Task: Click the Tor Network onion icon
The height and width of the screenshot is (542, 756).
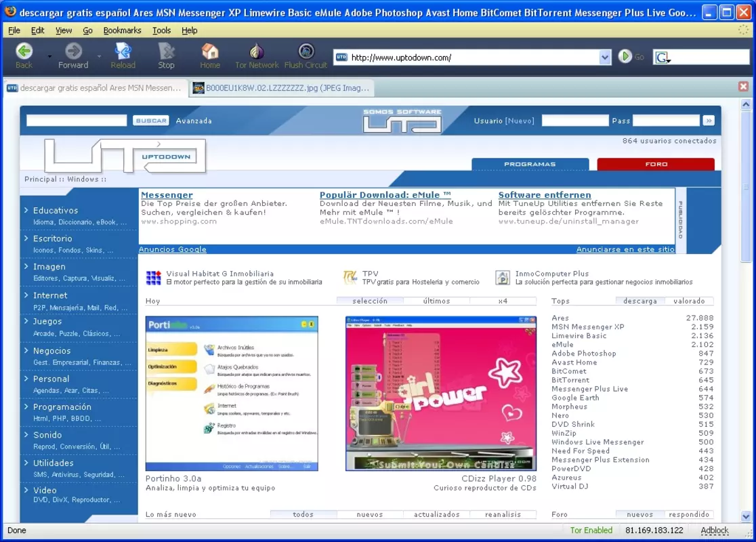Action: [x=257, y=51]
